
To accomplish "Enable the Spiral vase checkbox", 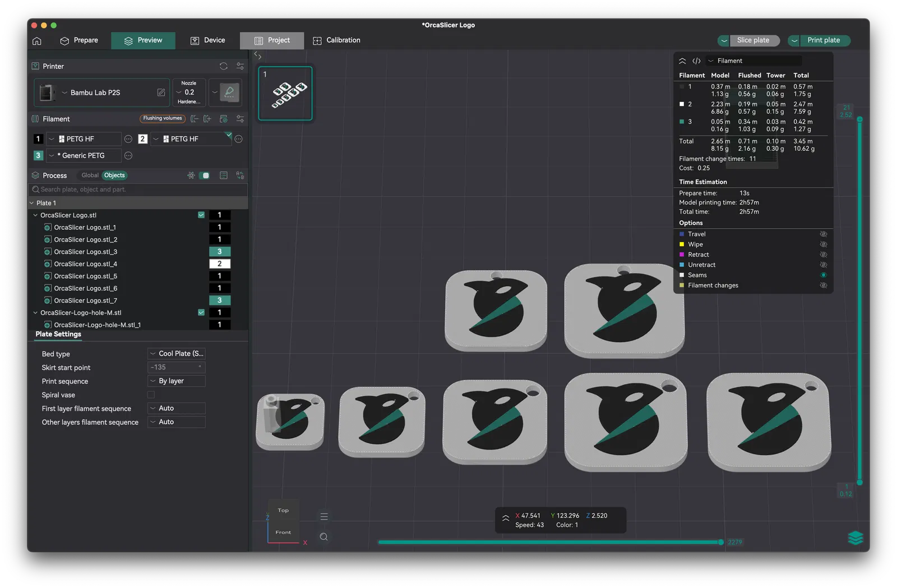I will (151, 395).
